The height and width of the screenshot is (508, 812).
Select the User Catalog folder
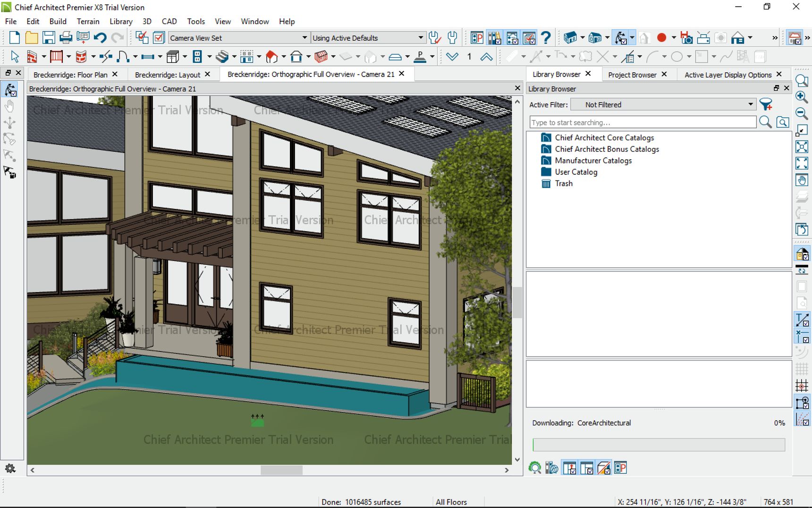click(576, 172)
